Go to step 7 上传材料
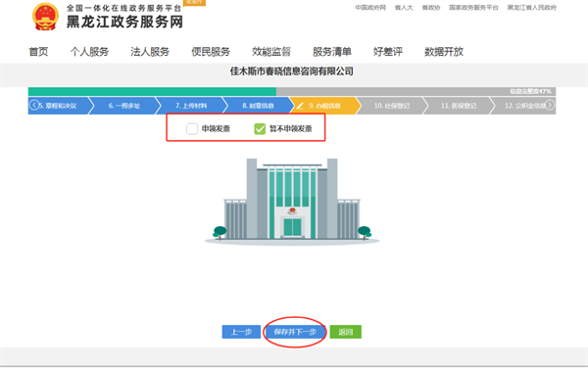The image size is (588, 368). (191, 106)
